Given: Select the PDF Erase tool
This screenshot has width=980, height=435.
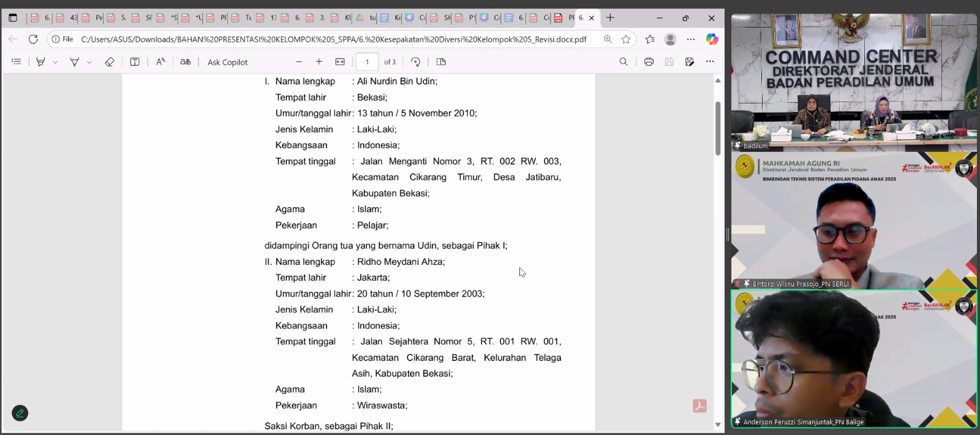Looking at the screenshot, I should pos(110,62).
